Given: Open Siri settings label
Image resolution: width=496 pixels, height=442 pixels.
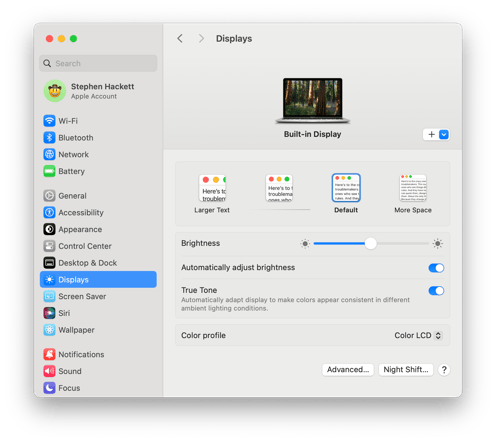Looking at the screenshot, I should [64, 313].
